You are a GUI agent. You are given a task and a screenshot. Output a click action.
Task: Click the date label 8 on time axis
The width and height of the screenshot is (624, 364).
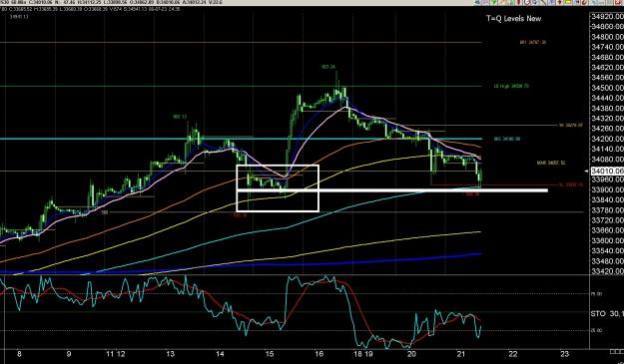19,354
